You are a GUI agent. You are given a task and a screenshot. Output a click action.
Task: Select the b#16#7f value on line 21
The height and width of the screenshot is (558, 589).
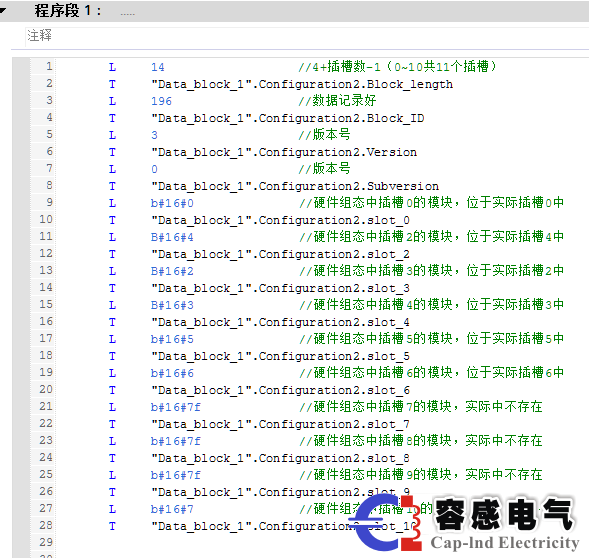click(x=175, y=407)
